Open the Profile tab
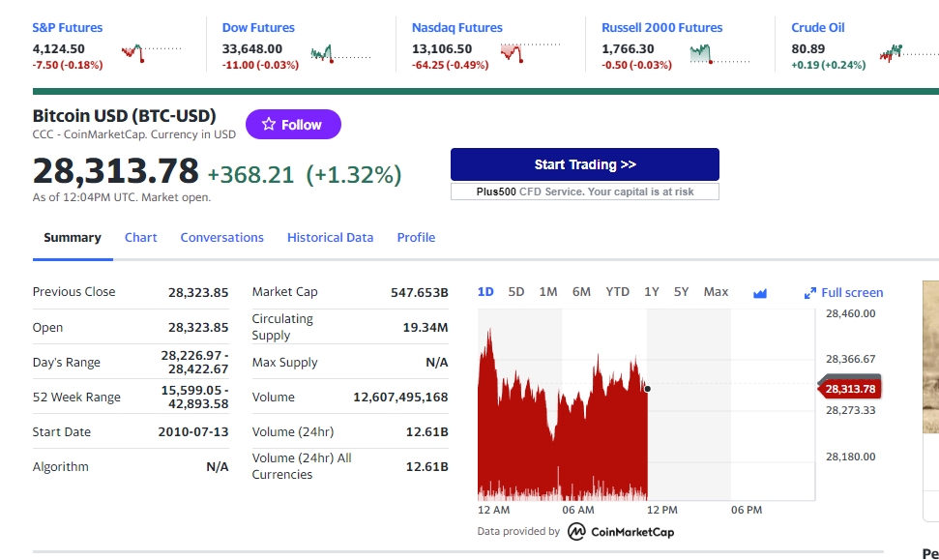This screenshot has height=560, width=939. [416, 238]
